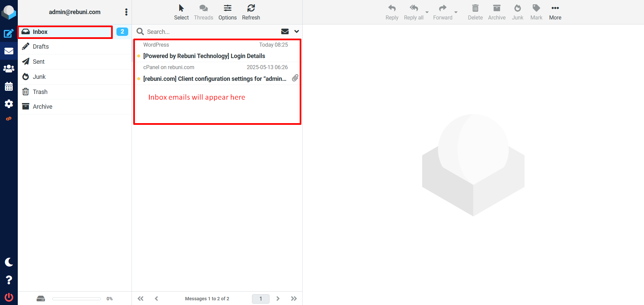Click the Refresh toolbar icon

[x=251, y=12]
